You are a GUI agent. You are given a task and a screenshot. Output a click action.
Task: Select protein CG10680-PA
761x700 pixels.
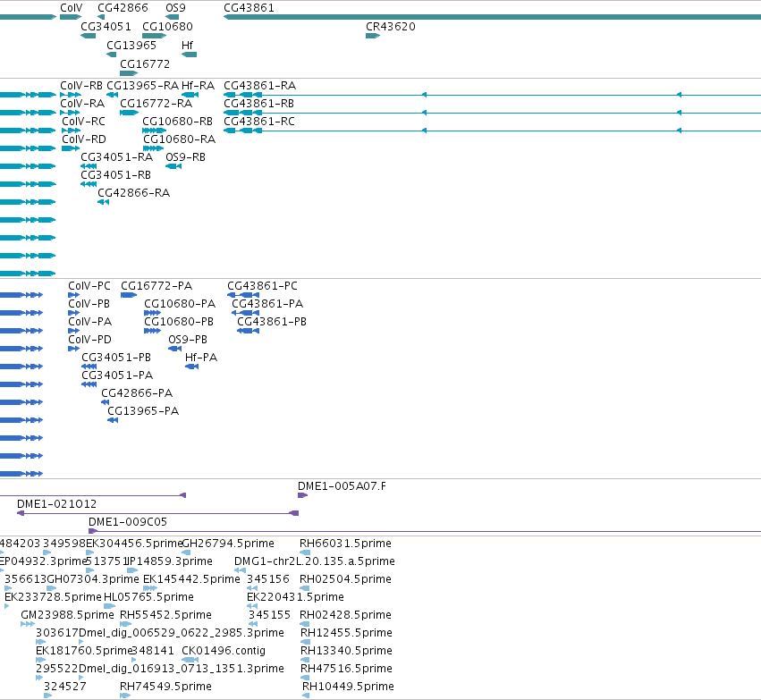click(x=152, y=313)
